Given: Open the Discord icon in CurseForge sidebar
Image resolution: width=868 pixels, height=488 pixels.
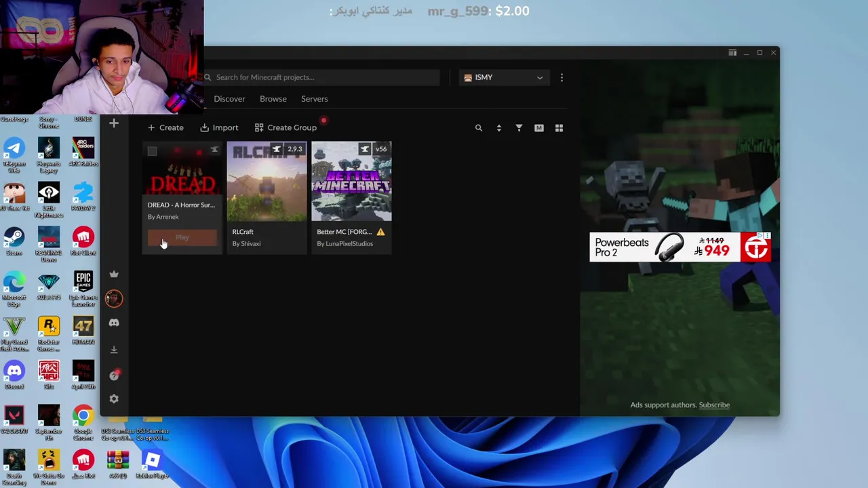Looking at the screenshot, I should [x=114, y=323].
